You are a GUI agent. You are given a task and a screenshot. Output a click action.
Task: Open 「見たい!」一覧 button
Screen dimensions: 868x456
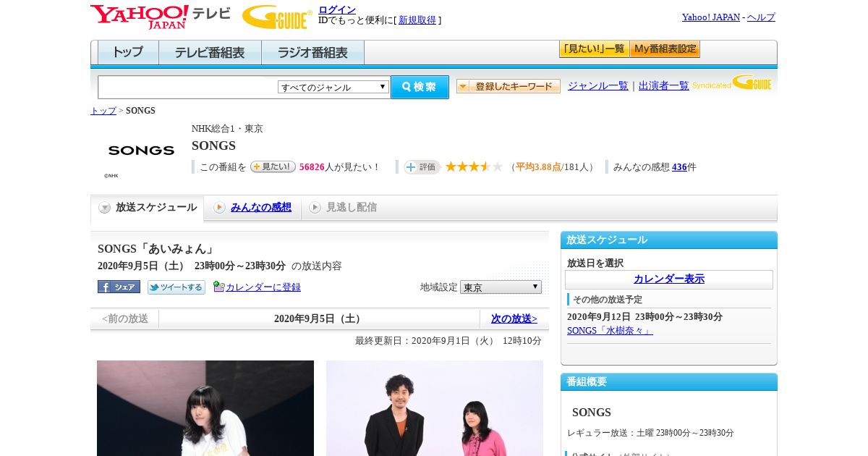click(x=594, y=49)
